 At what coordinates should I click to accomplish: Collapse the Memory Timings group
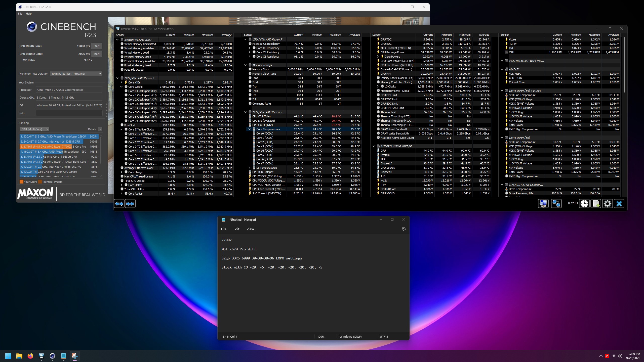(245, 65)
